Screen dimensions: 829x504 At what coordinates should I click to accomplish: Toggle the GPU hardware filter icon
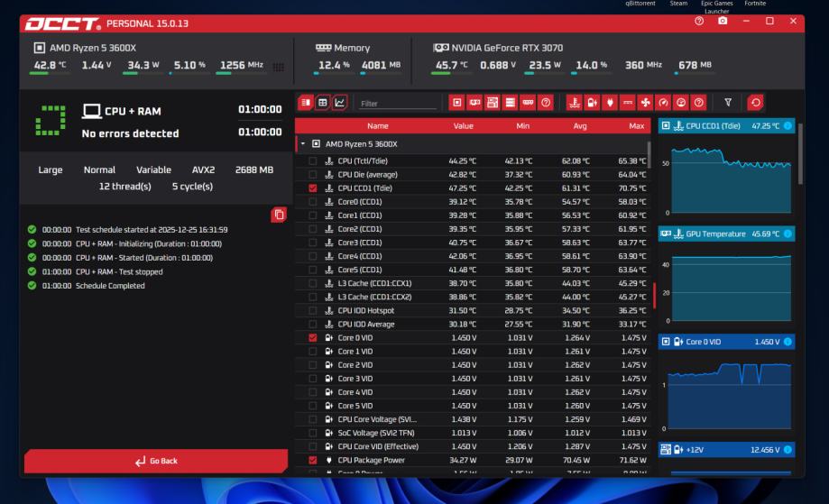click(474, 103)
